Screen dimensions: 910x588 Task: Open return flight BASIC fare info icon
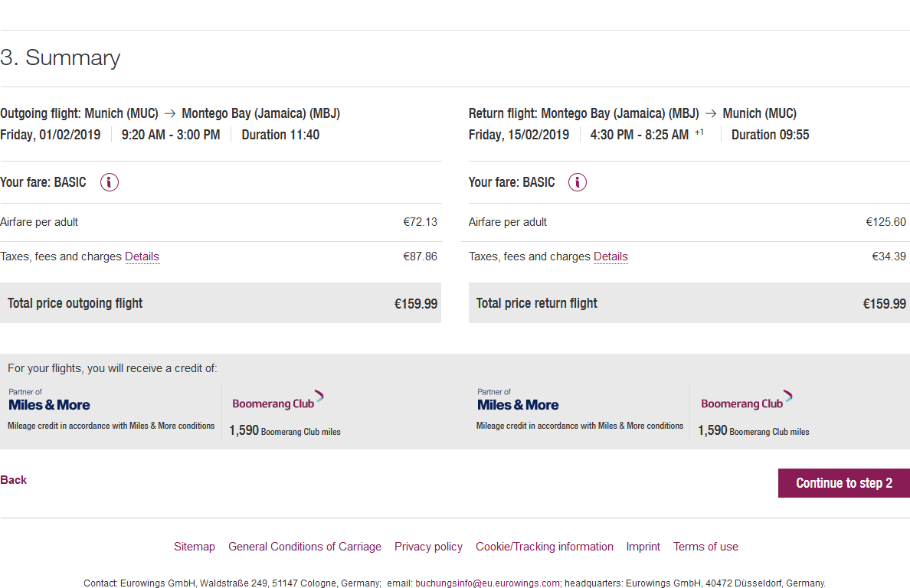(577, 182)
